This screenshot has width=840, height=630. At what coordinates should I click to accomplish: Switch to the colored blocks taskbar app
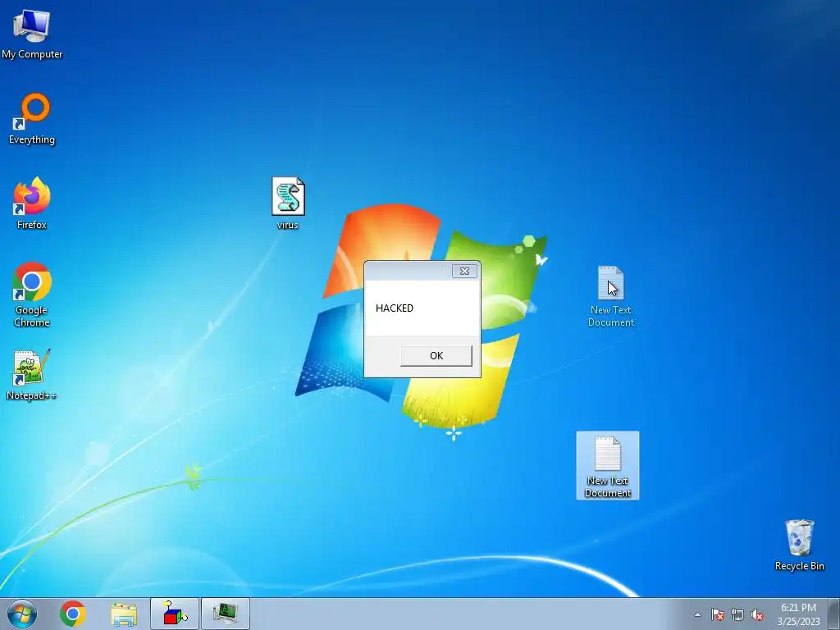pos(175,614)
